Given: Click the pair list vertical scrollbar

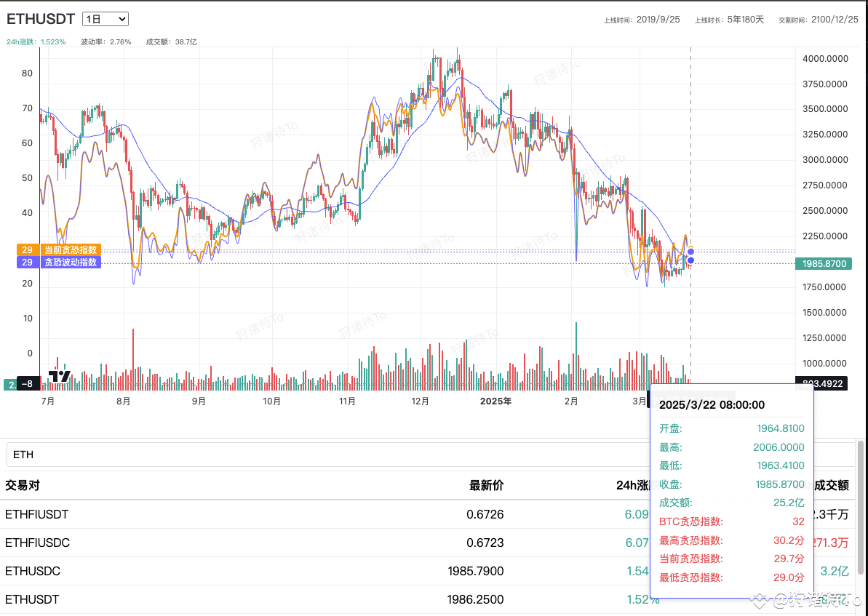Looking at the screenshot, I should pos(861,509).
